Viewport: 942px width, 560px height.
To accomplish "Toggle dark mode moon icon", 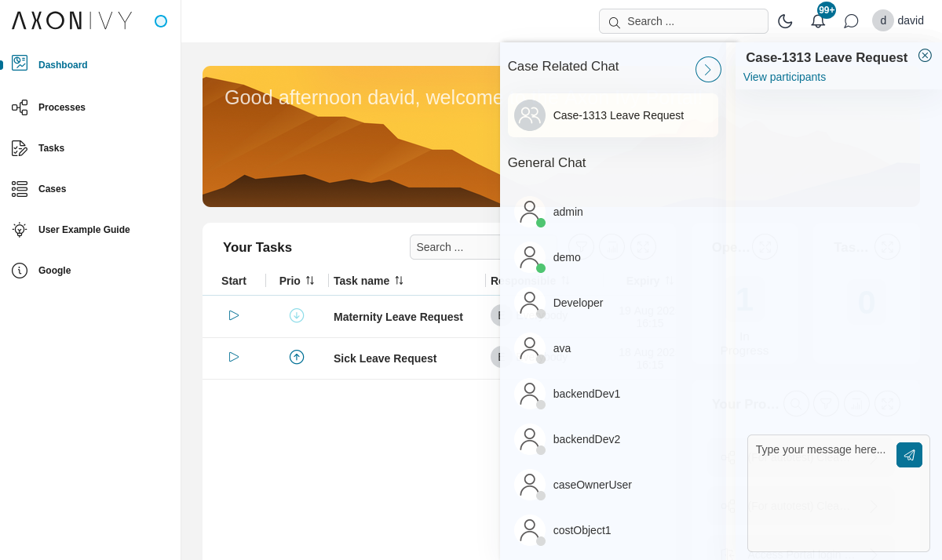I will (785, 21).
